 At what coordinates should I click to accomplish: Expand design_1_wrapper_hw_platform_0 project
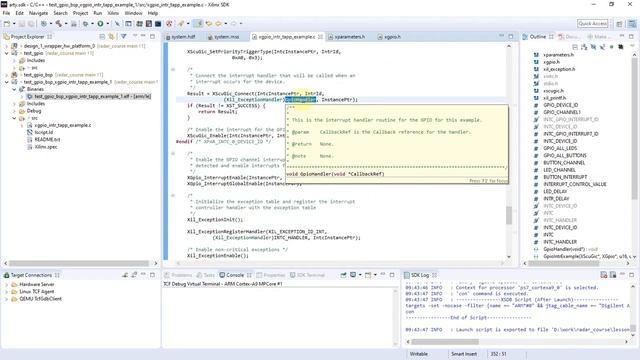[7, 46]
